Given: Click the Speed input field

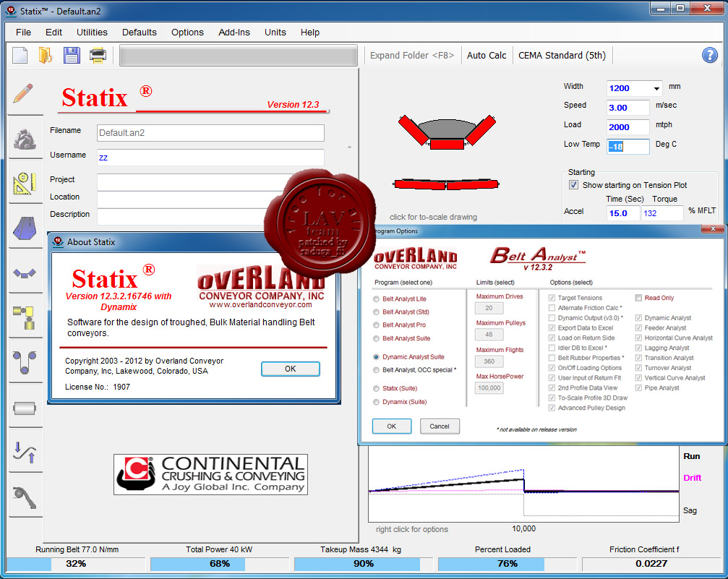Looking at the screenshot, I should point(628,107).
